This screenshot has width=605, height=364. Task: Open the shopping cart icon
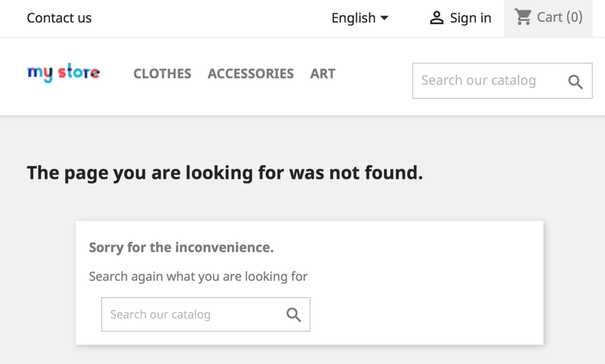pyautogui.click(x=523, y=18)
